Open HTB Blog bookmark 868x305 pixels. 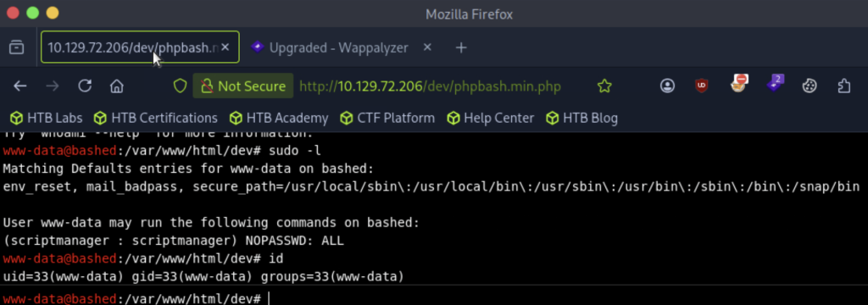pyautogui.click(x=581, y=118)
